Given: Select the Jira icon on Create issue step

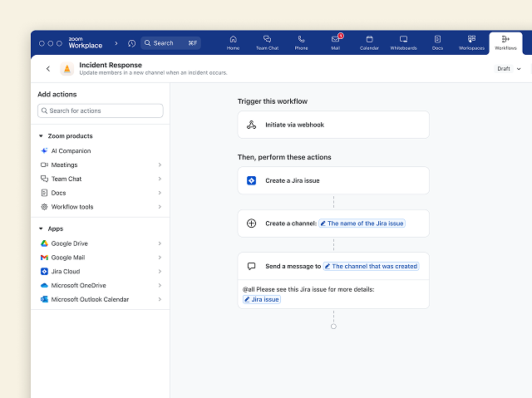Looking at the screenshot, I should (x=252, y=180).
